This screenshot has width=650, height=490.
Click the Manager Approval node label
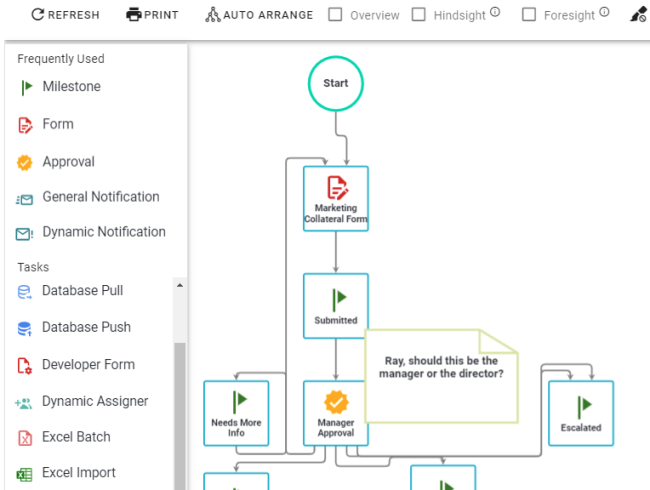click(336, 427)
